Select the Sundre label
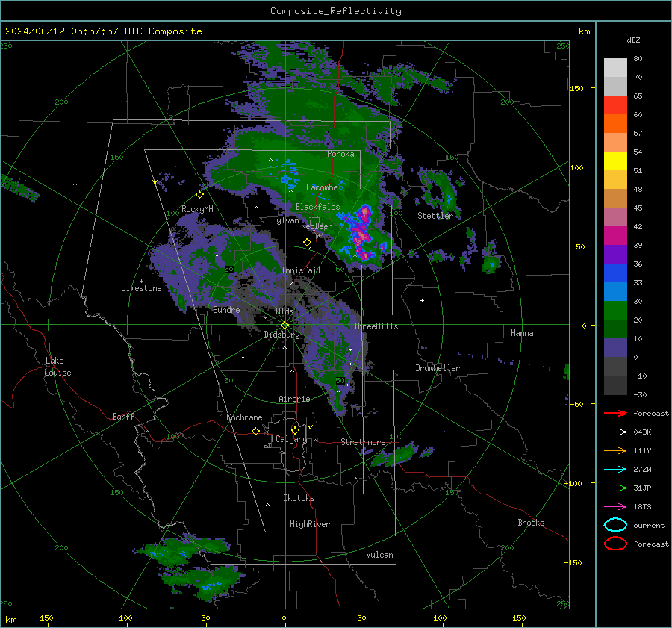Screen dimensions: 672x628 [226, 309]
